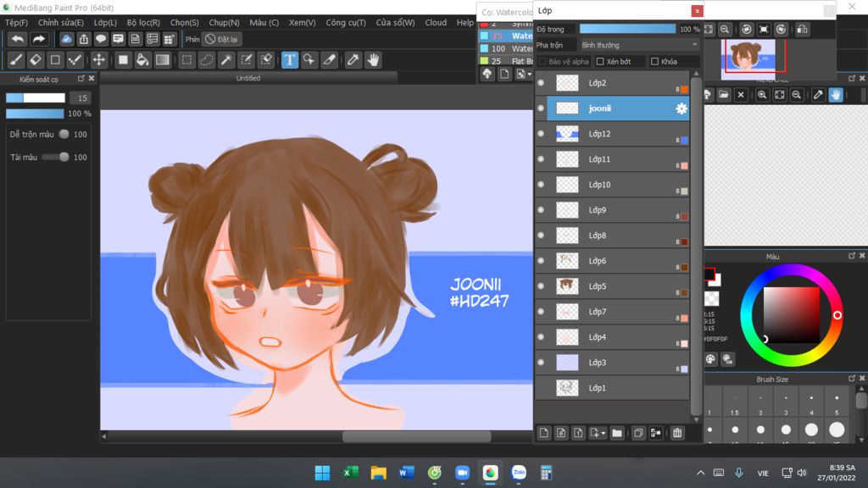Select the Gradient tool
The height and width of the screenshot is (488, 868).
[162, 60]
